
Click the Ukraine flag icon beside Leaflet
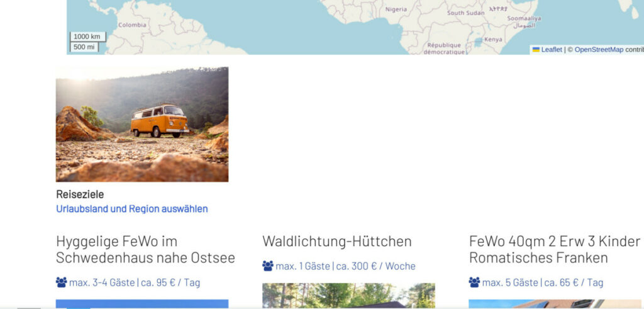pyautogui.click(x=536, y=50)
